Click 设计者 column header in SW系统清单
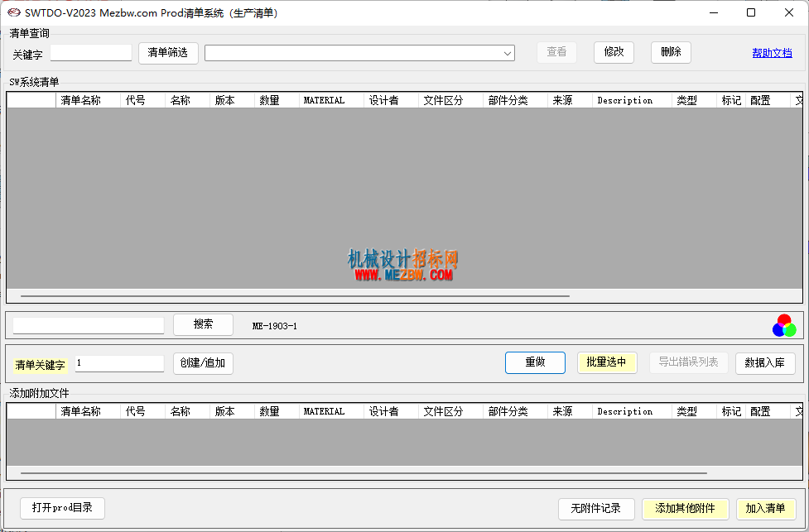The width and height of the screenshot is (809, 532). click(x=391, y=100)
